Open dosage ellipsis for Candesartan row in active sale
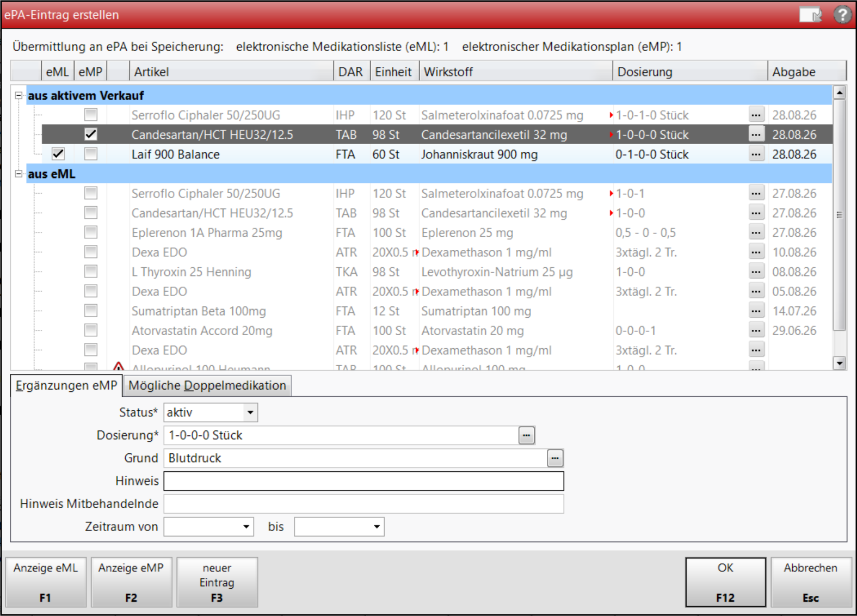The width and height of the screenshot is (857, 616). point(756,134)
